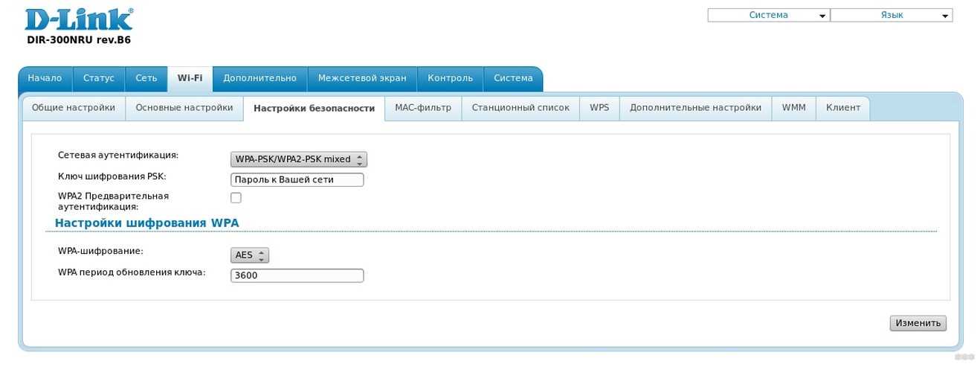Open the WPS sub-tab
This screenshot has width=980, height=367.
[x=599, y=108]
